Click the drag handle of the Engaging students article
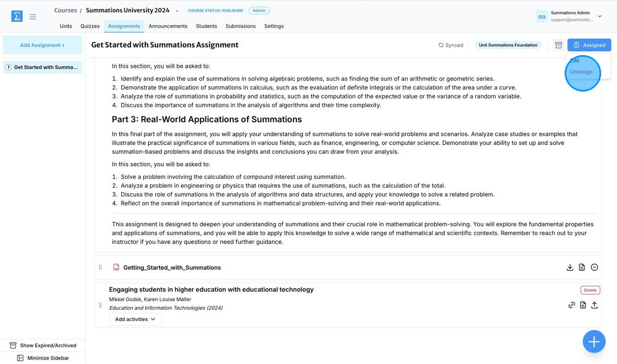This screenshot has height=364, width=617. click(x=100, y=305)
